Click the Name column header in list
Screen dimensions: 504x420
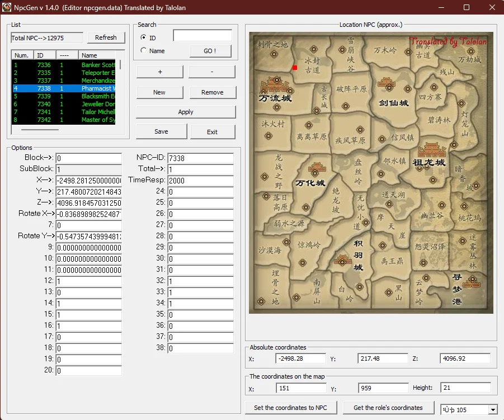click(x=97, y=55)
